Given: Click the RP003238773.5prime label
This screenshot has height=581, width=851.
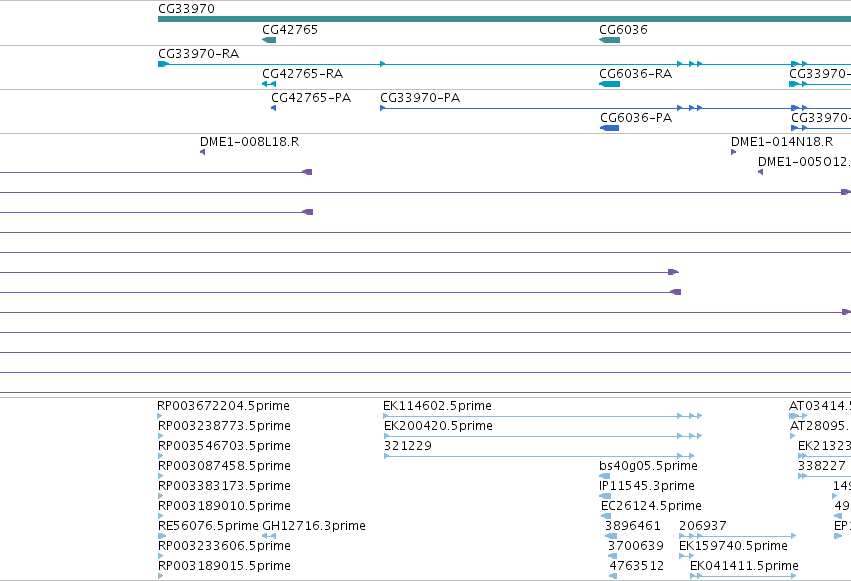Looking at the screenshot, I should pyautogui.click(x=224, y=426).
